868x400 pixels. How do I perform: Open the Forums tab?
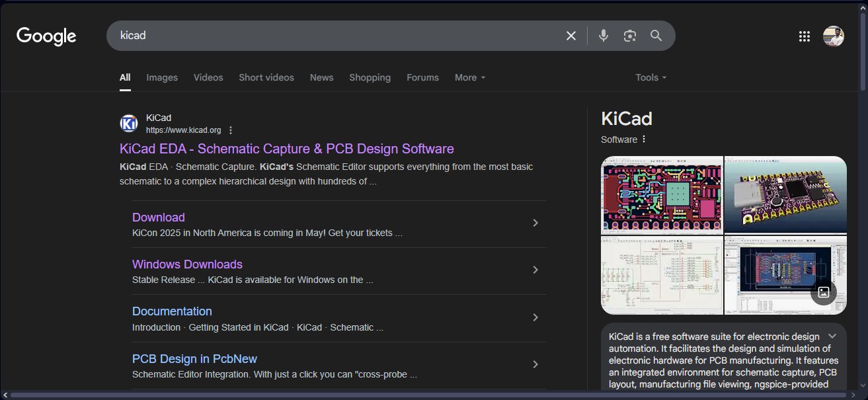coord(422,77)
